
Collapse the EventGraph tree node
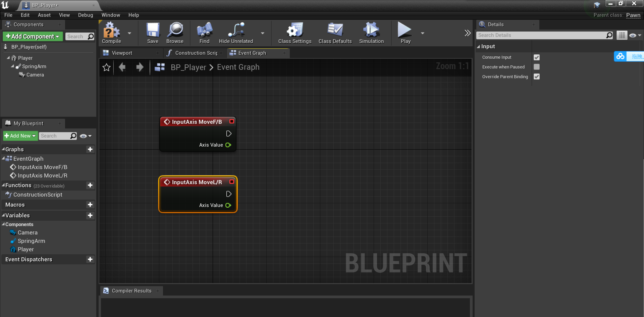point(3,158)
